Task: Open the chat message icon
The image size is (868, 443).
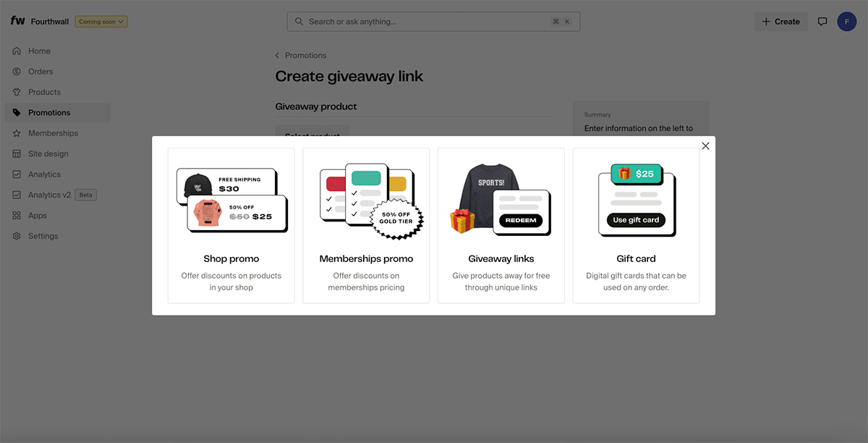Action: click(822, 22)
